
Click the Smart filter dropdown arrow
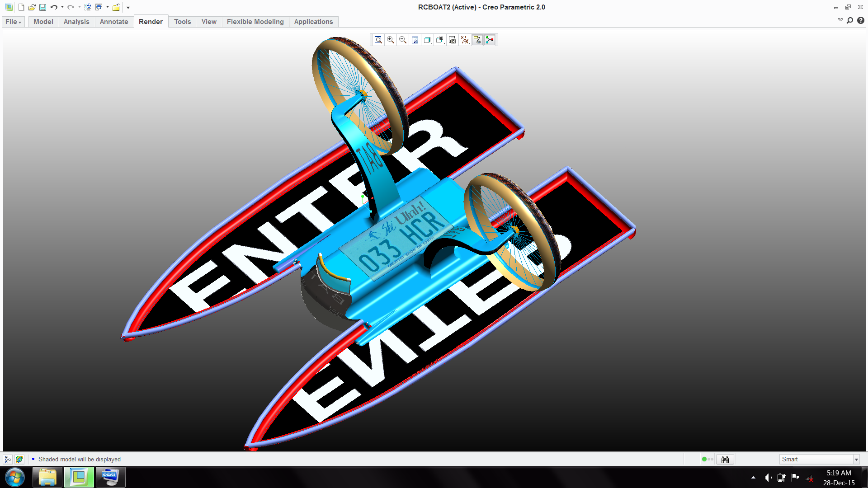tap(856, 460)
